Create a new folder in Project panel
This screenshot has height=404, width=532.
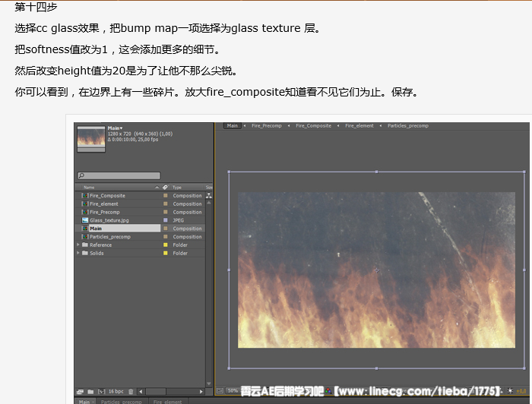pyautogui.click(x=90, y=391)
